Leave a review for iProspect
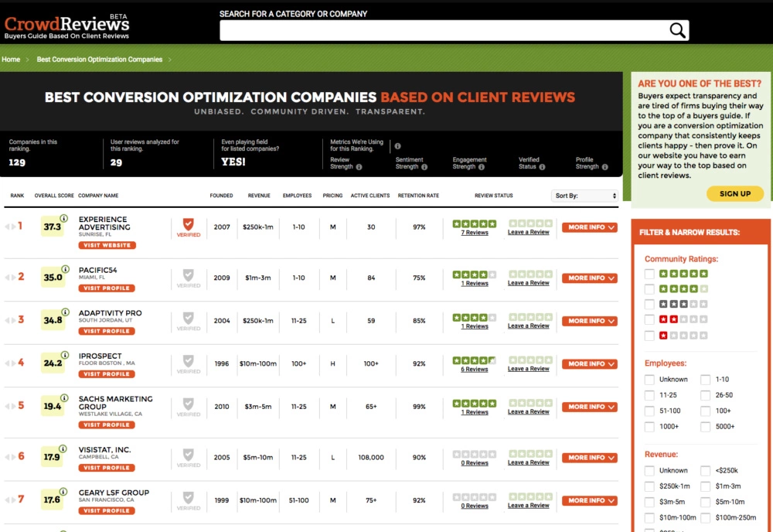 pos(529,369)
